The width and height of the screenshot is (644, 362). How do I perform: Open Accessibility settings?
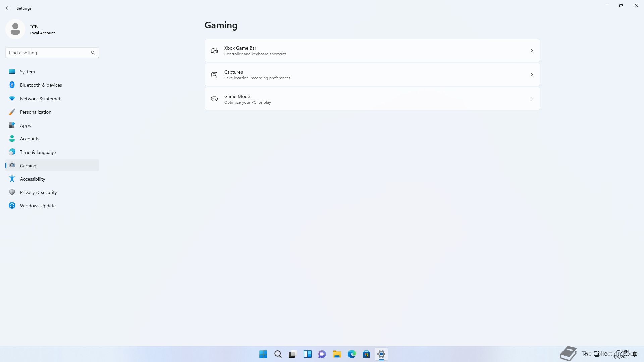pyautogui.click(x=52, y=179)
